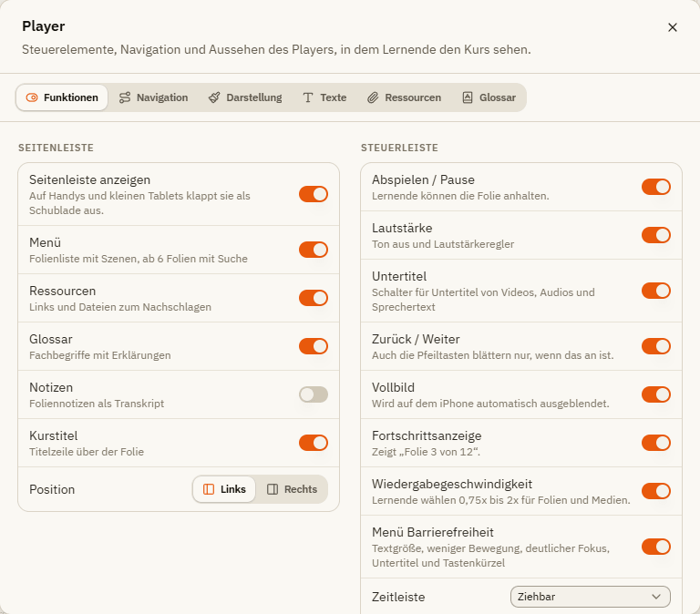Click the Zeitleiste label
Screen dimensions: 700x614
(398, 597)
